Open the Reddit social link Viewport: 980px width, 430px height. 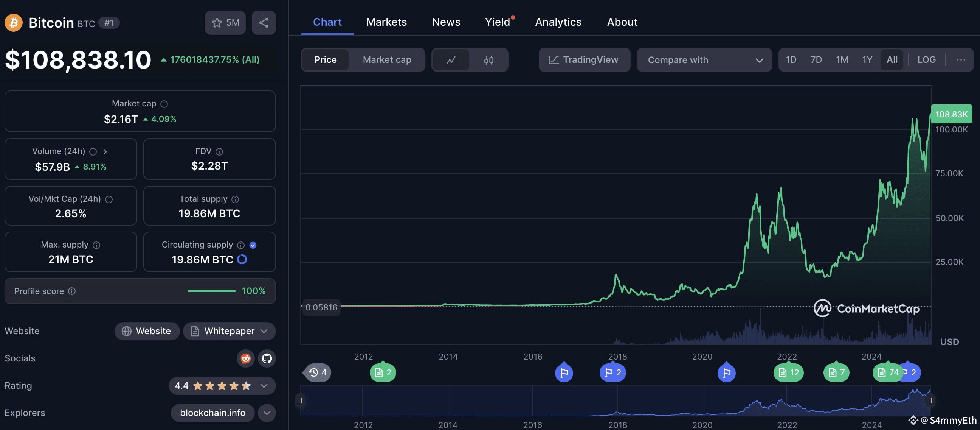[246, 358]
